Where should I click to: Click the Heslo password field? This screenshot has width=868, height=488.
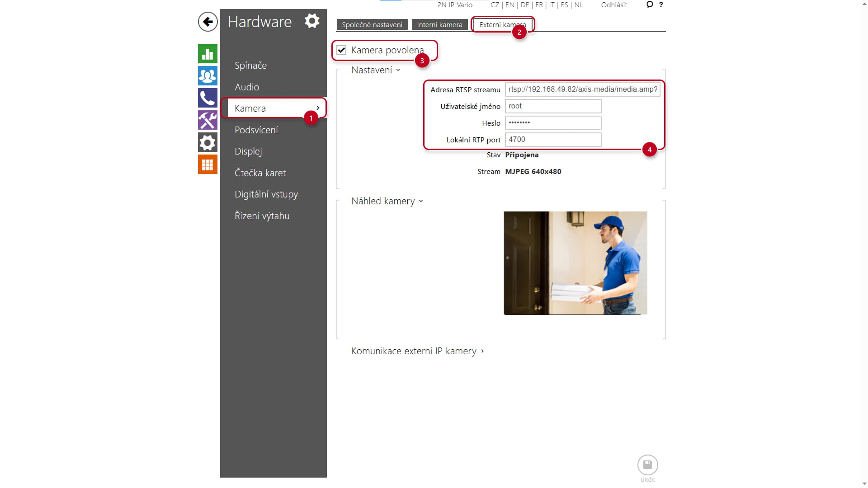(553, 123)
